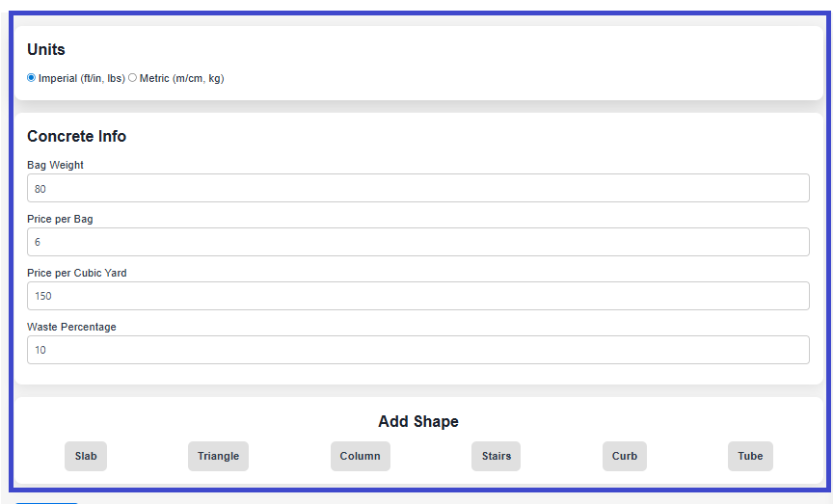This screenshot has width=833, height=504.
Task: Click the Concrete Info heading
Action: click(76, 137)
